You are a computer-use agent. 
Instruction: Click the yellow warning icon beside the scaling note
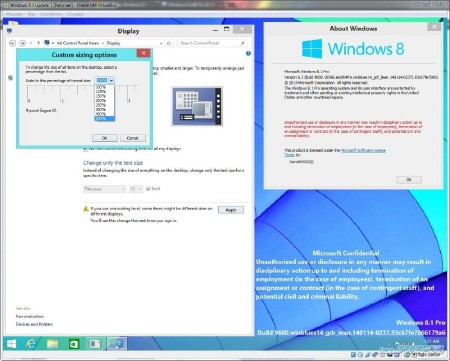point(86,209)
